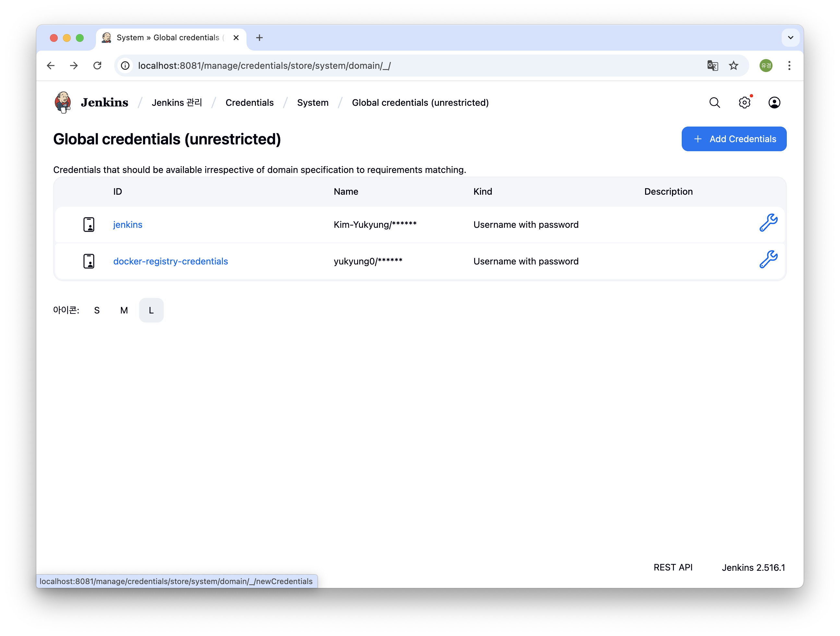Viewport: 840px width, 636px height.
Task: Set icon size to L
Action: (151, 311)
